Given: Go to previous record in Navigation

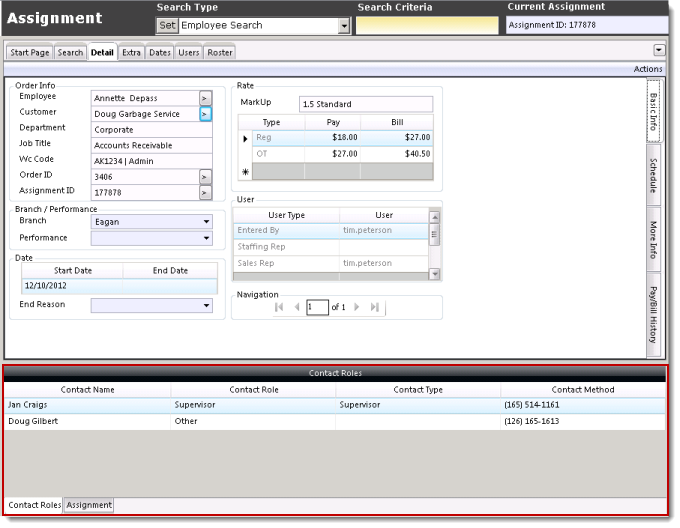Looking at the screenshot, I should [x=297, y=307].
